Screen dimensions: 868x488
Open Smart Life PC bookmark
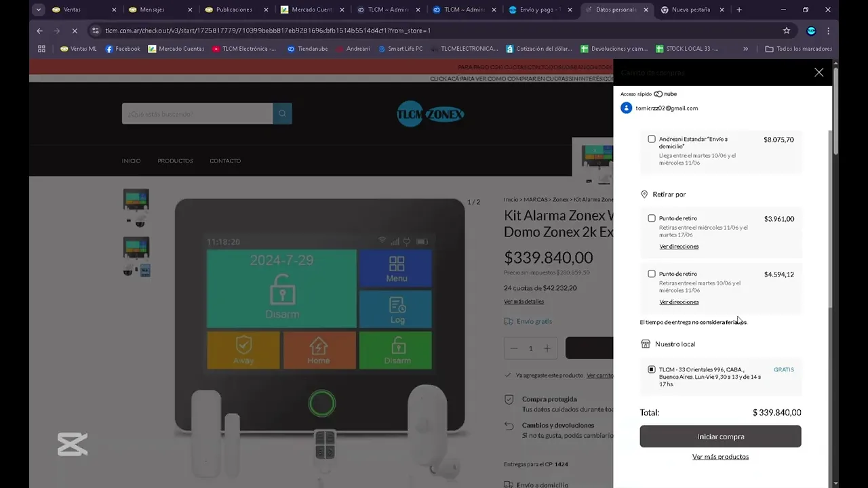click(401, 49)
